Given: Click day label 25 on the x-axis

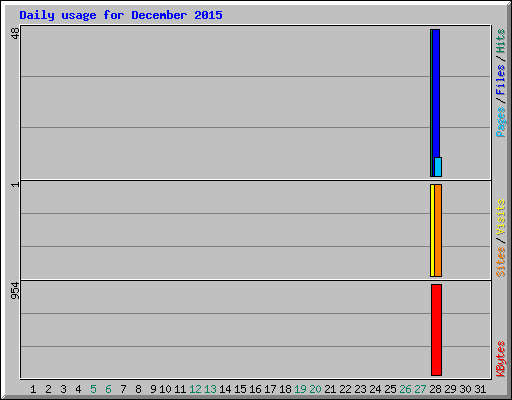Looking at the screenshot, I should [x=390, y=389].
